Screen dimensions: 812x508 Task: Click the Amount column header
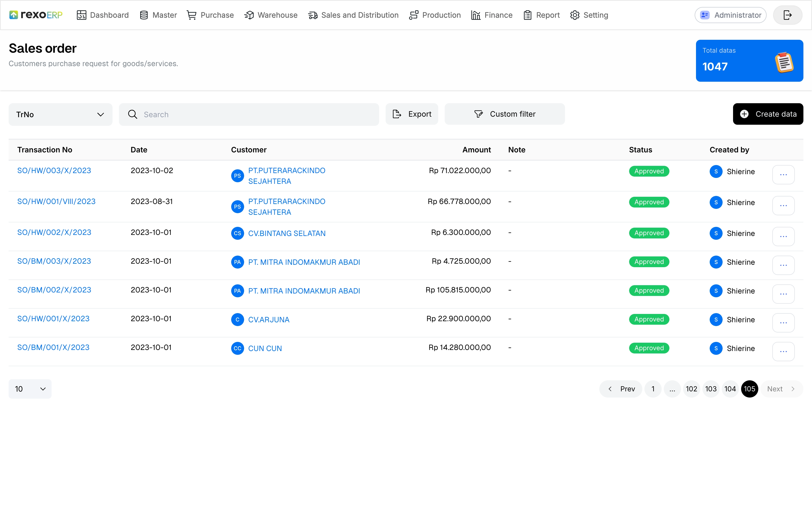coord(476,150)
